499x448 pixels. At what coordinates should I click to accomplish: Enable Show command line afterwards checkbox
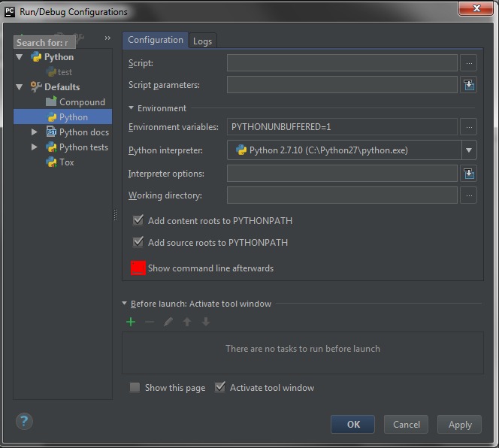(138, 268)
